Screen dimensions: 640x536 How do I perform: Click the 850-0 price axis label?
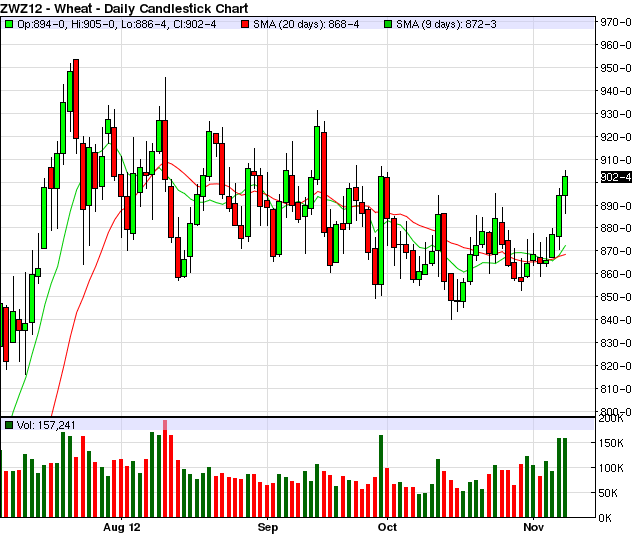[616, 297]
